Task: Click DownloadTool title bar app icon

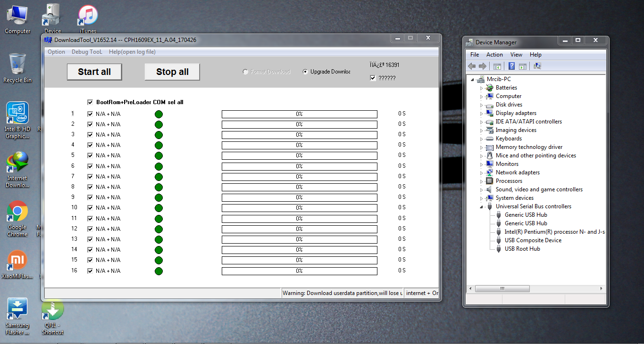Action: pyautogui.click(x=49, y=40)
